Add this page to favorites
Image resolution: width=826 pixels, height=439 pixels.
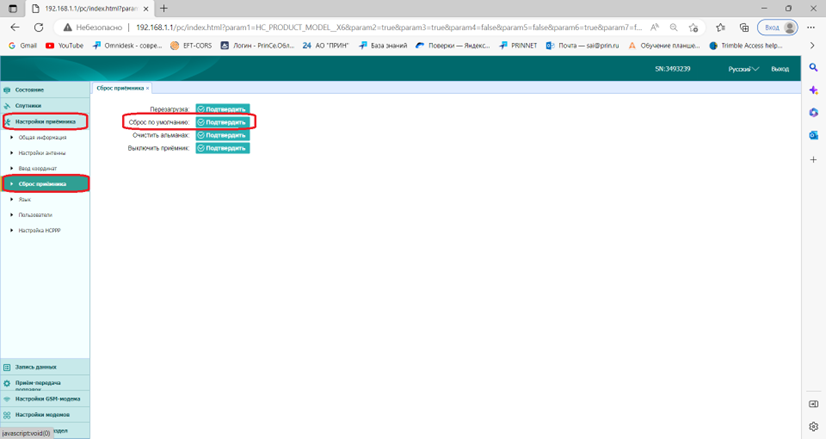pyautogui.click(x=693, y=27)
